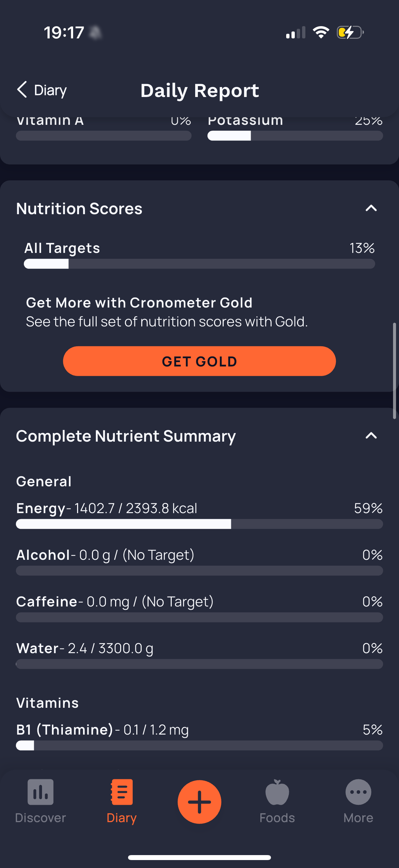
Task: Select the Water nutrient row
Action: [199, 655]
